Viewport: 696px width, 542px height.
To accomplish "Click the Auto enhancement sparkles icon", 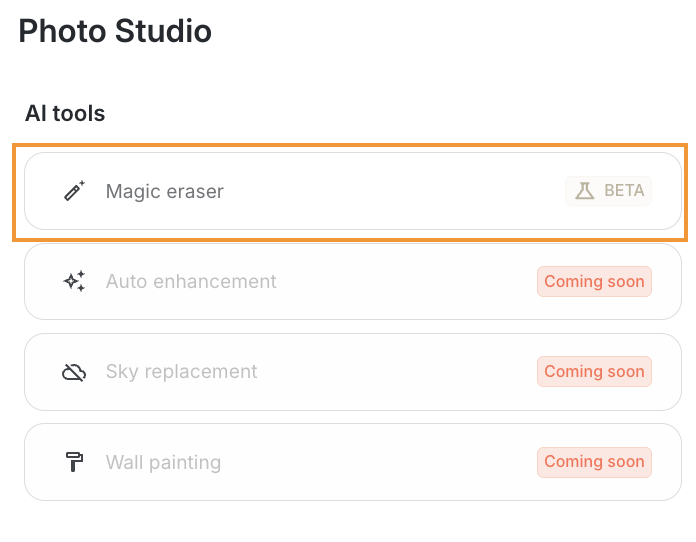I will tap(74, 281).
